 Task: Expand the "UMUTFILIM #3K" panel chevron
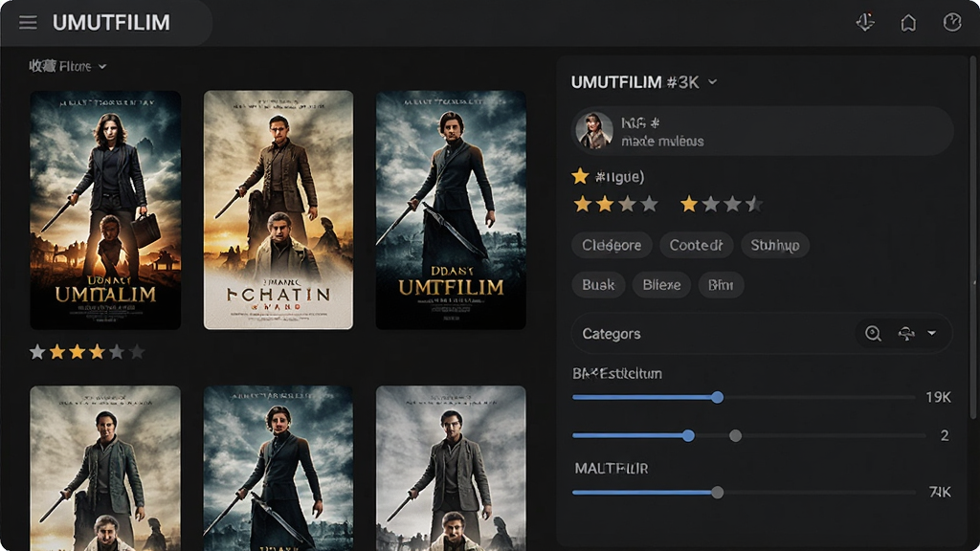[x=712, y=82]
